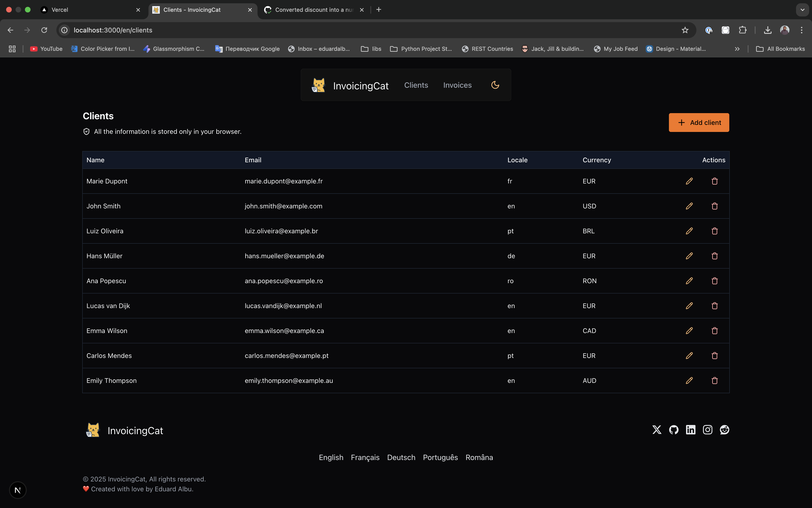Image resolution: width=812 pixels, height=508 pixels.
Task: View site information icon in address bar
Action: (x=64, y=30)
